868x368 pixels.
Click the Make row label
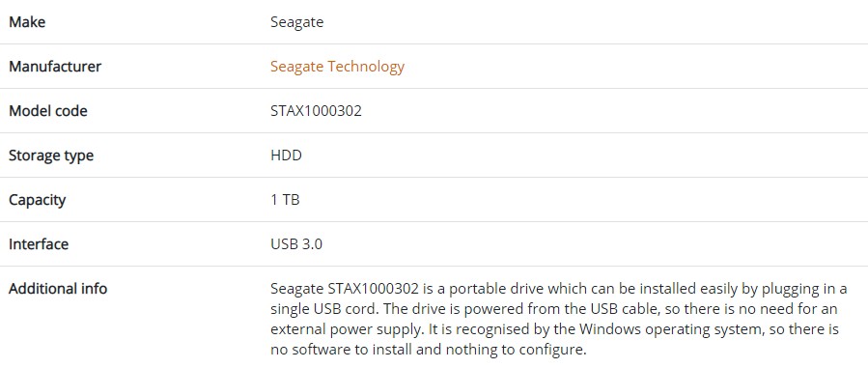[x=27, y=22]
